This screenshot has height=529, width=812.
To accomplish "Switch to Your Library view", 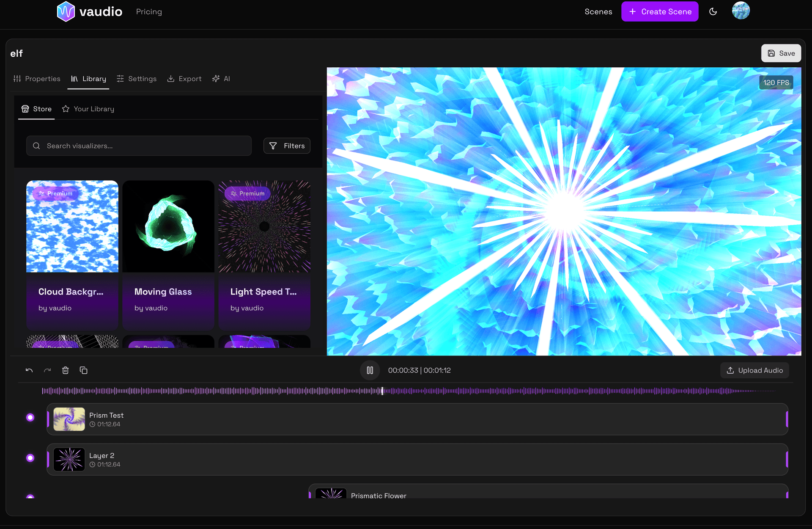I will (x=88, y=109).
